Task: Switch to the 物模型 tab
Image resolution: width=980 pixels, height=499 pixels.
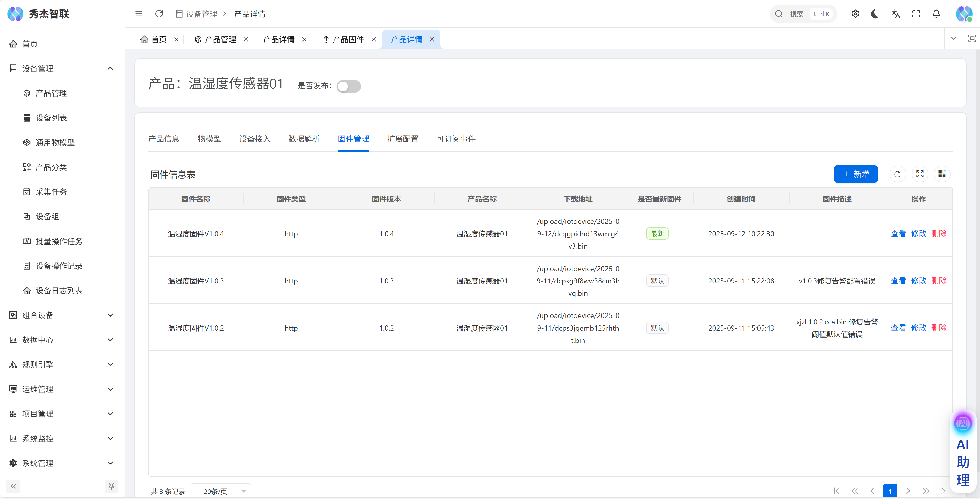Action: (209, 139)
